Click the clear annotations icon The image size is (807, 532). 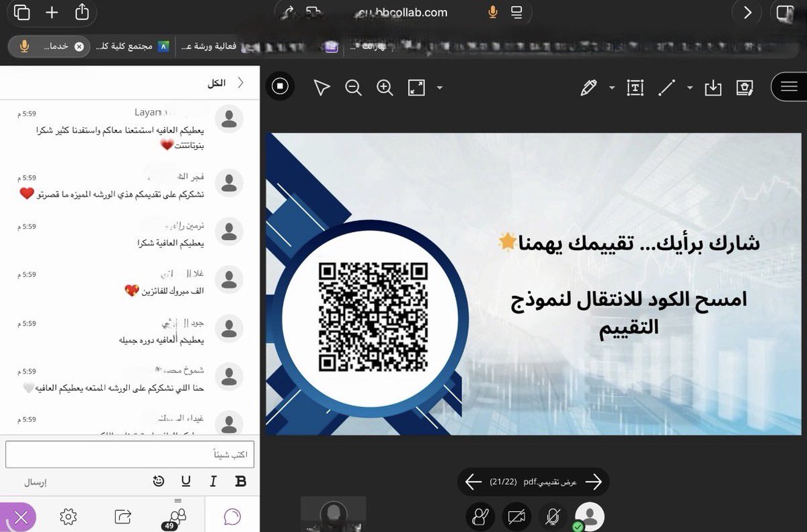tap(744, 87)
